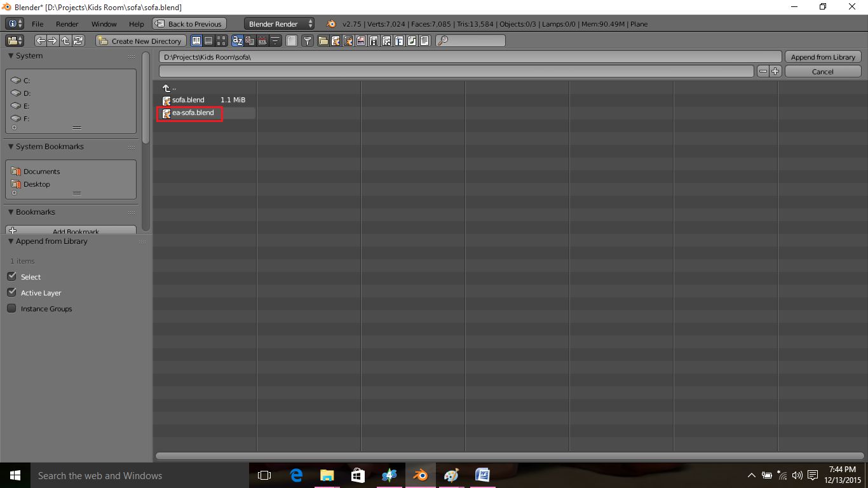Open the info editor type selector

tap(15, 24)
